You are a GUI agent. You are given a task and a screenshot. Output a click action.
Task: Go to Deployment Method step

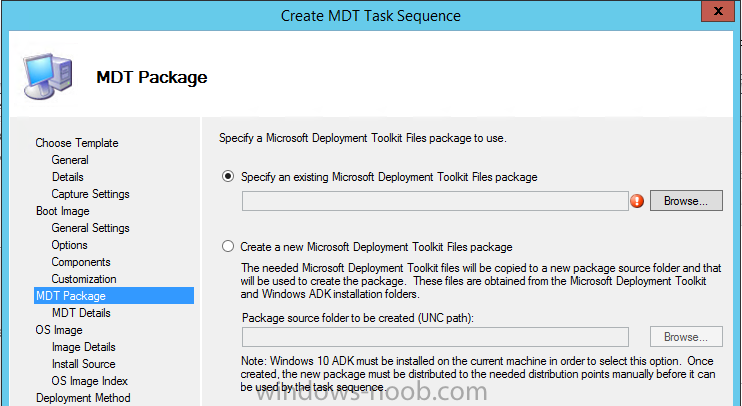[x=83, y=398]
